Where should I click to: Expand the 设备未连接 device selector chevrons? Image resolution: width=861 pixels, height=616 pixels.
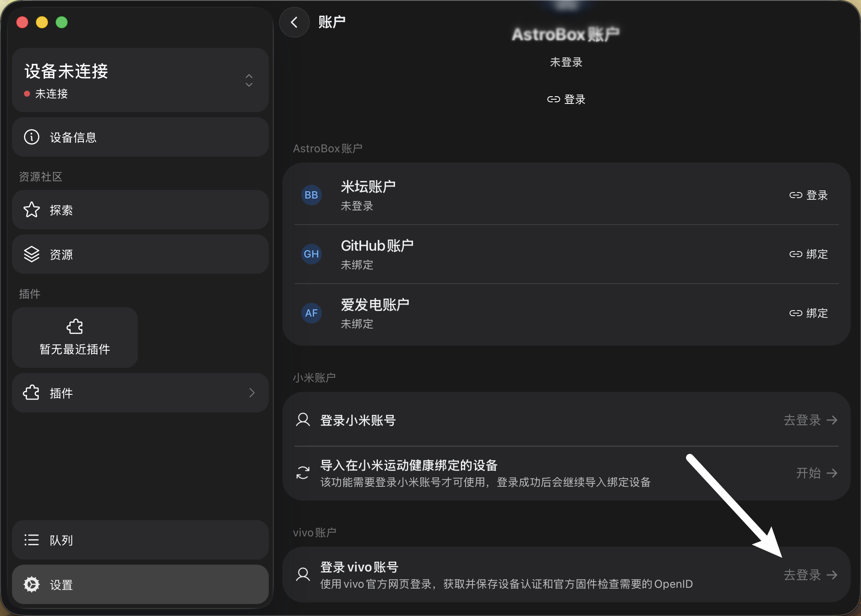[x=249, y=80]
